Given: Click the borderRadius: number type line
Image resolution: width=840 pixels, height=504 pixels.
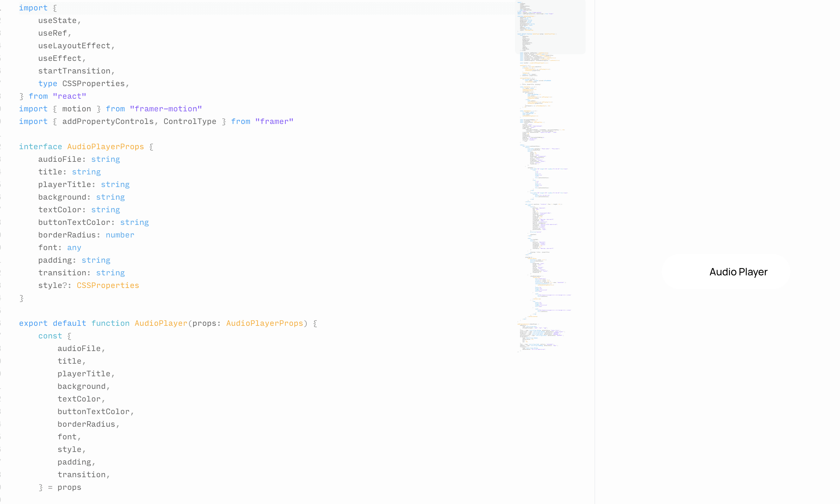Looking at the screenshot, I should [x=86, y=235].
